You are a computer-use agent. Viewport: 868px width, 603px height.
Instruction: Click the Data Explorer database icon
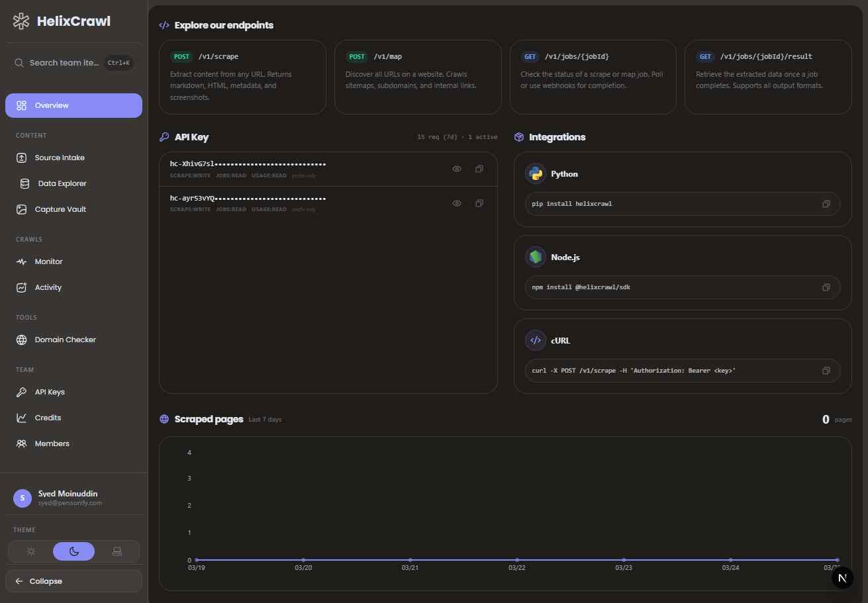point(25,183)
